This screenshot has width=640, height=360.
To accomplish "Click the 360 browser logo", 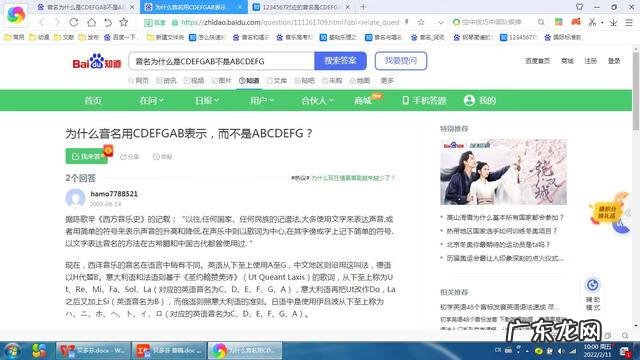I will 16,15.
